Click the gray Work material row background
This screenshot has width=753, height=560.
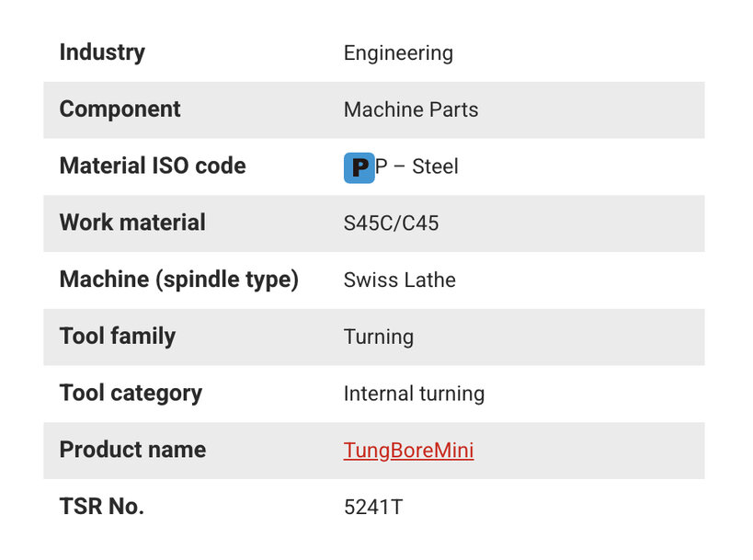[374, 223]
